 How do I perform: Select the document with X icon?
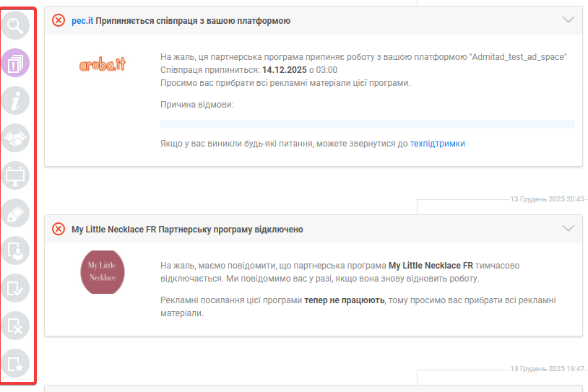[x=16, y=326]
